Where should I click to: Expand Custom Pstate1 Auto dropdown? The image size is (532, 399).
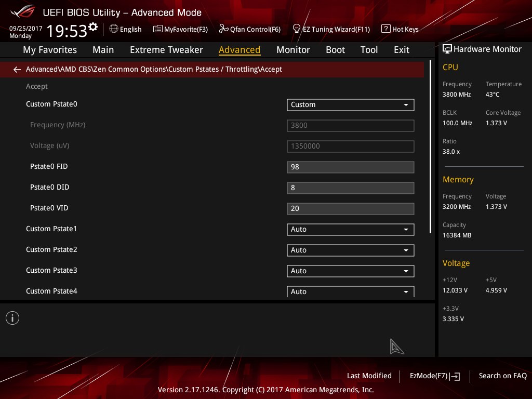(x=351, y=229)
